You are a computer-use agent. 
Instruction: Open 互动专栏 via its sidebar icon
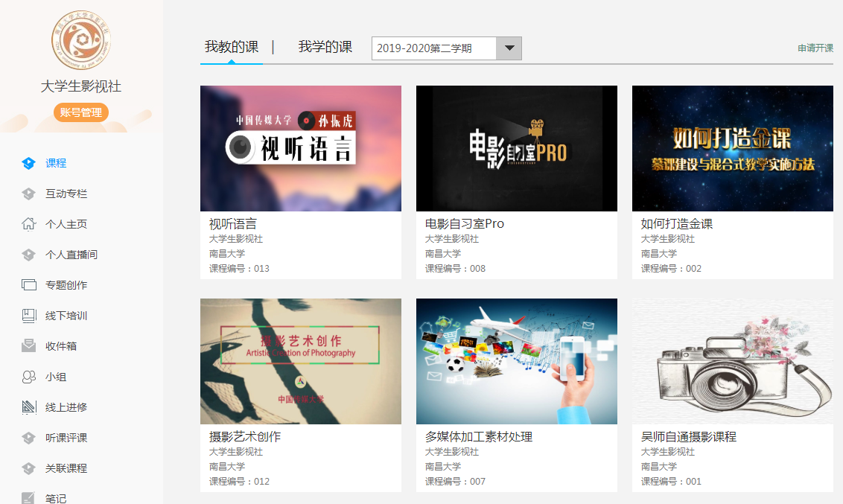point(29,194)
